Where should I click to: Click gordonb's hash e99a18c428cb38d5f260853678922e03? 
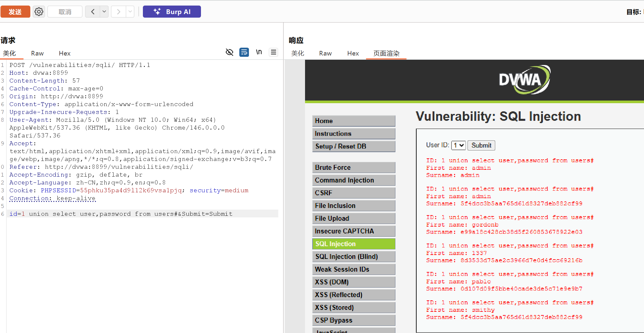coord(521,232)
